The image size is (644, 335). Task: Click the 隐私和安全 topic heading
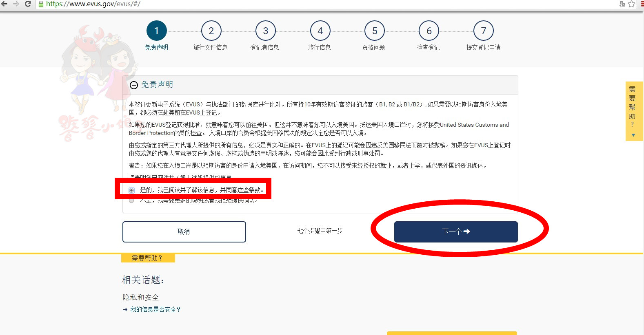(141, 298)
